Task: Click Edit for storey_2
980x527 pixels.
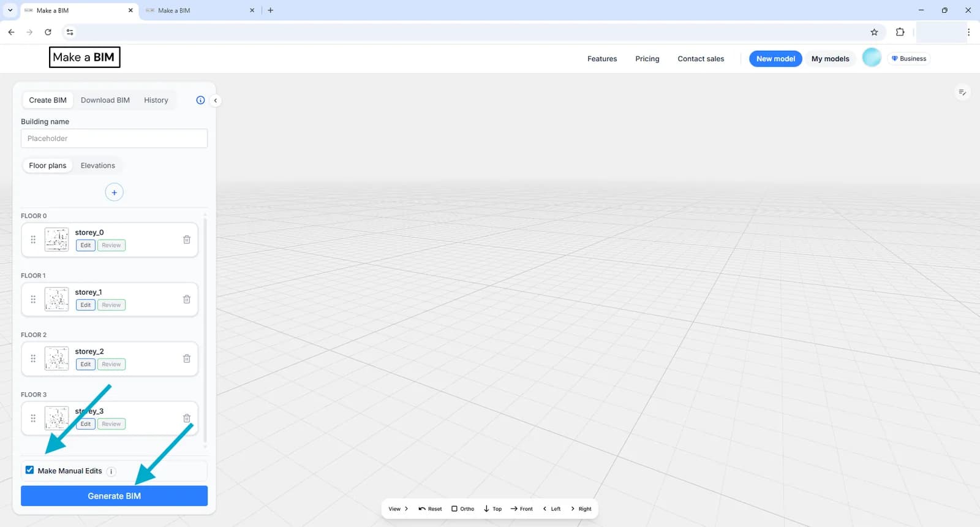Action: pyautogui.click(x=86, y=364)
